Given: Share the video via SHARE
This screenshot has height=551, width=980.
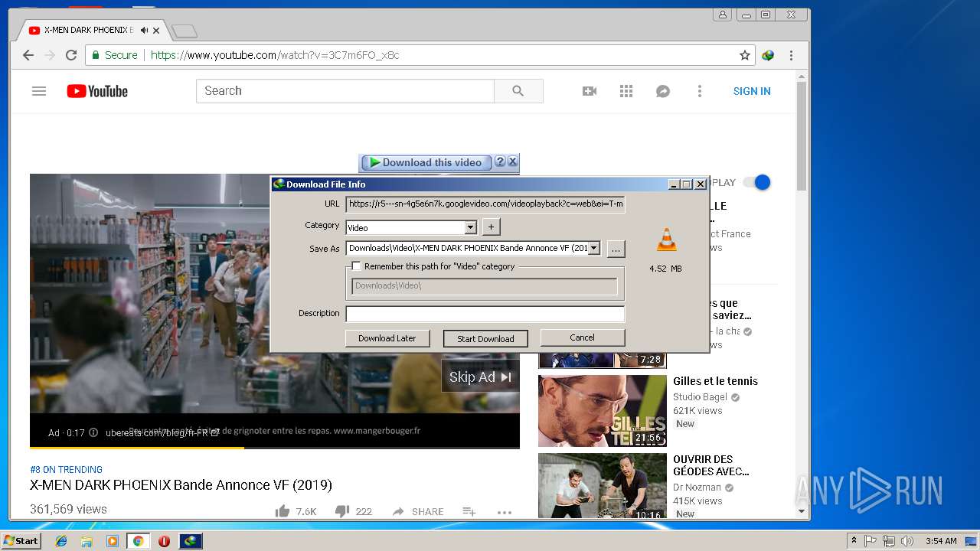Looking at the screenshot, I should 418,511.
